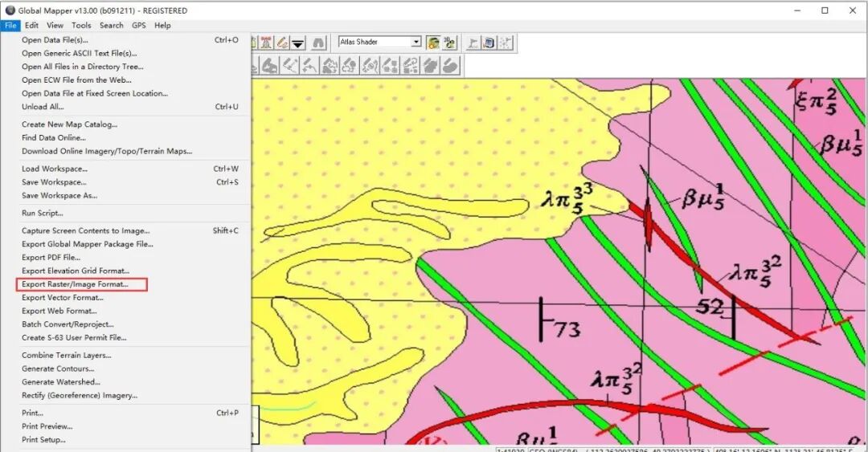
Task: Click the black downward triangle toolbar icon
Action: click(x=298, y=43)
